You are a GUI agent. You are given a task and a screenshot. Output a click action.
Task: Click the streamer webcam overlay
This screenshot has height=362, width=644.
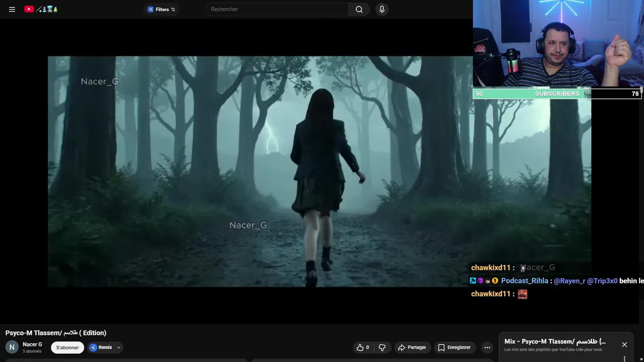(x=558, y=44)
